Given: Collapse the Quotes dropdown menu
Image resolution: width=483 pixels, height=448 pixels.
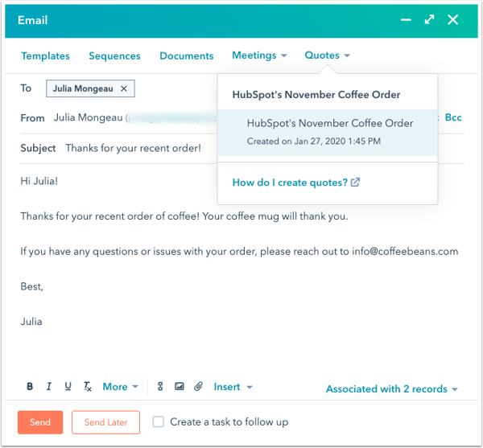Looking at the screenshot, I should [327, 55].
